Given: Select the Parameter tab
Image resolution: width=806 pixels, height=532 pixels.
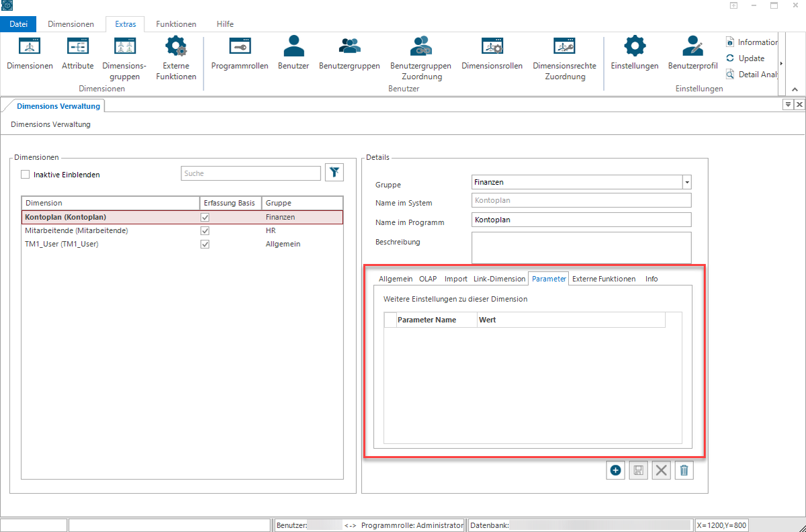Looking at the screenshot, I should coord(549,279).
